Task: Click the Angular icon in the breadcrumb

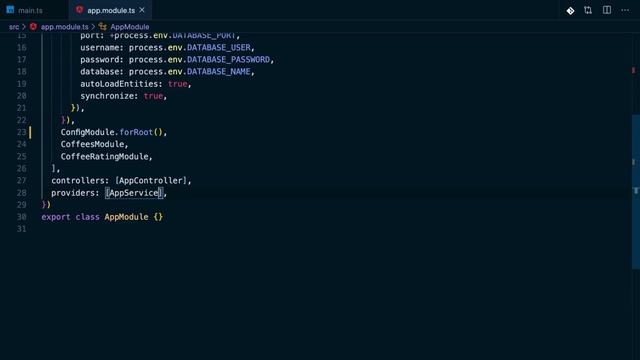Action: 33,27
